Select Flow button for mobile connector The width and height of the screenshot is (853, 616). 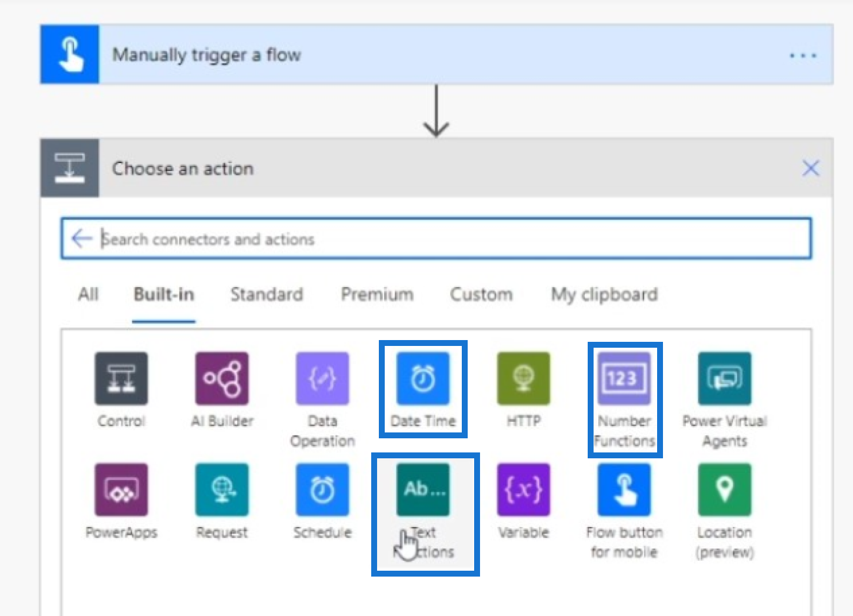click(x=624, y=490)
